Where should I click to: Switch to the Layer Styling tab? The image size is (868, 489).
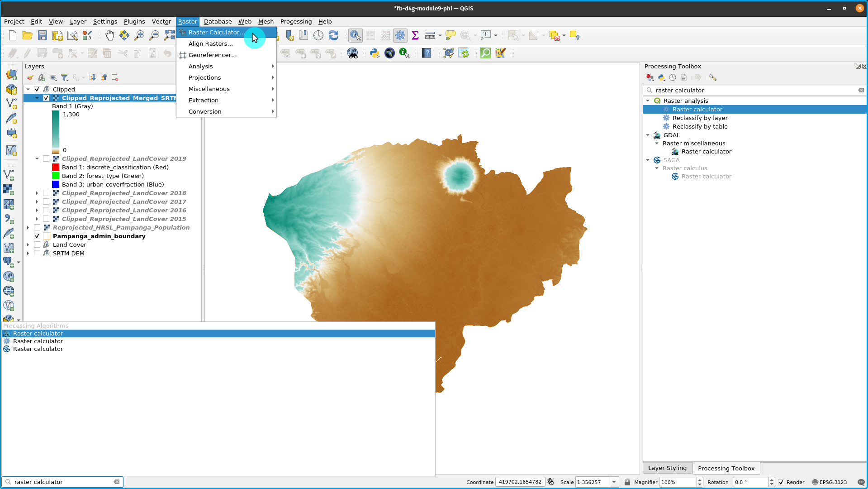tap(667, 468)
